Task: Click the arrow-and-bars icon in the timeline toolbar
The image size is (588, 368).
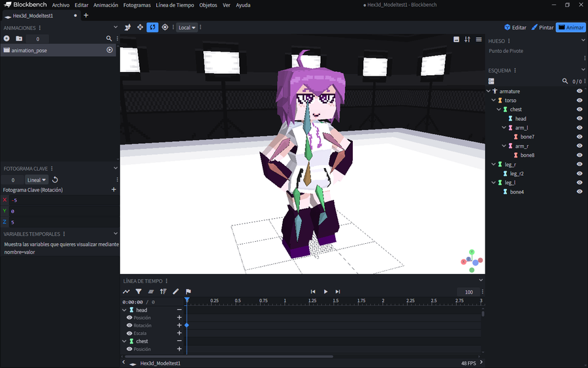Action: click(x=163, y=292)
